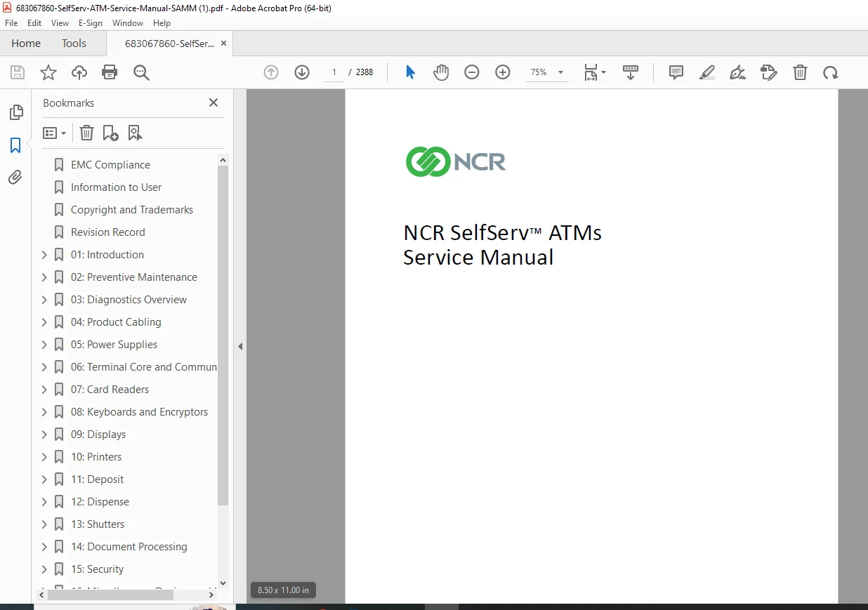This screenshot has height=610, width=868.
Task: Expand the 10: Printers bookmark
Action: click(x=44, y=457)
